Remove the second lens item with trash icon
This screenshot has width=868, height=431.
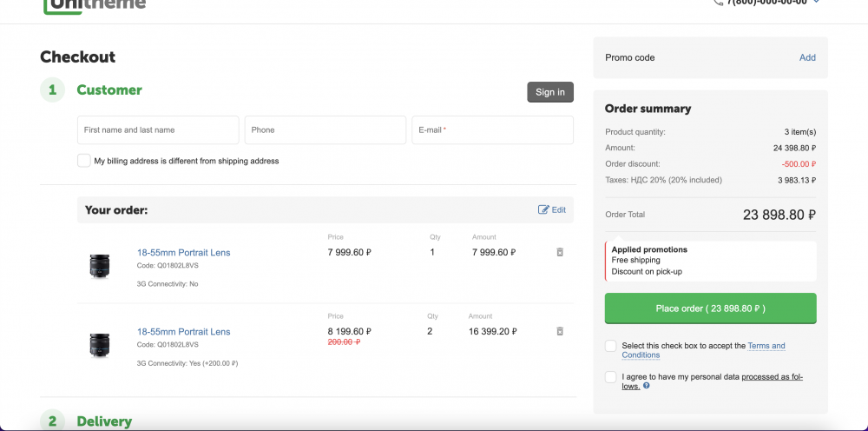click(560, 331)
